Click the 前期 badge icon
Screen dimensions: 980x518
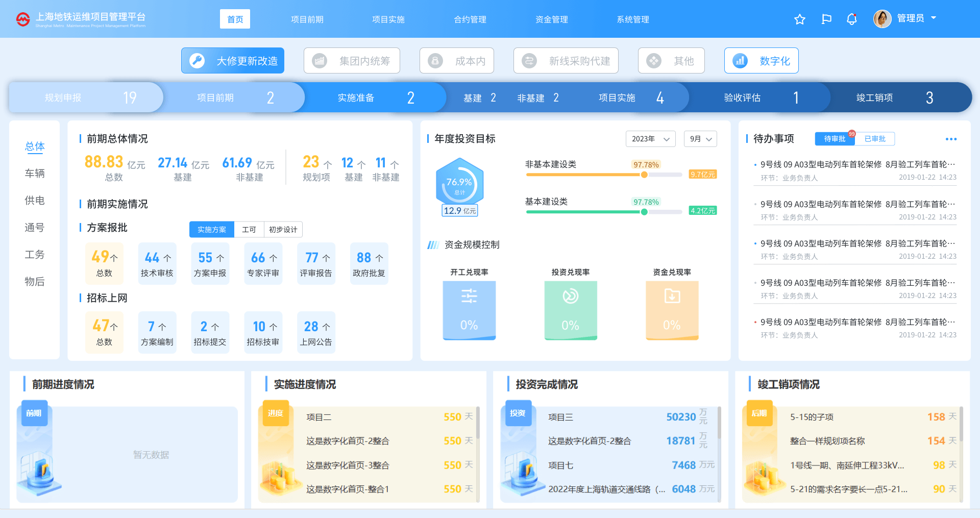34,413
